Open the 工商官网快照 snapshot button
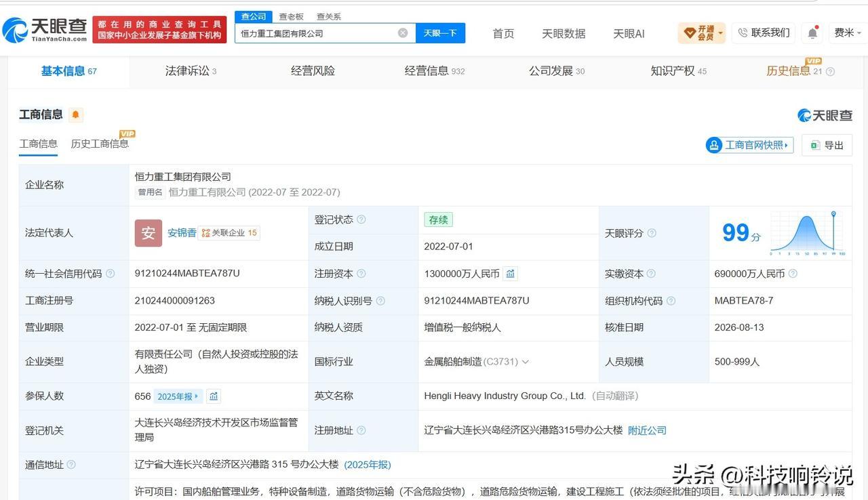868x500 pixels. pyautogui.click(x=749, y=145)
